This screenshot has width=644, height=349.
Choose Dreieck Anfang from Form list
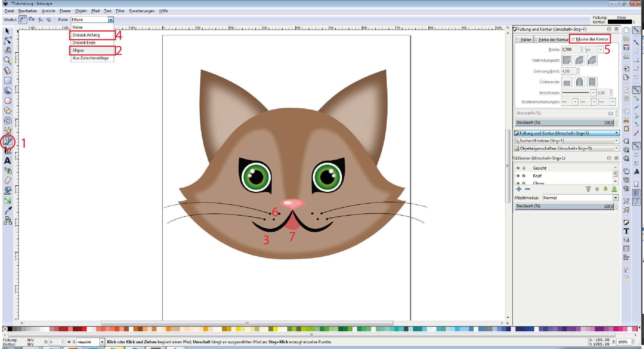click(x=92, y=35)
